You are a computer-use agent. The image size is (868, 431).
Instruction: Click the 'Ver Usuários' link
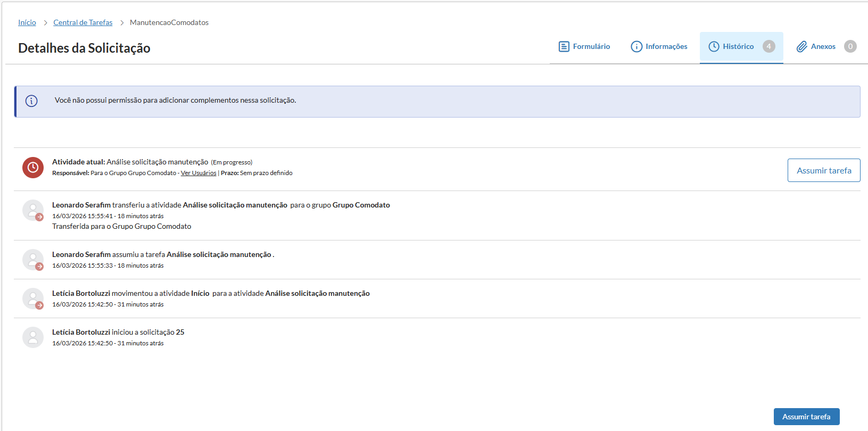pos(199,173)
